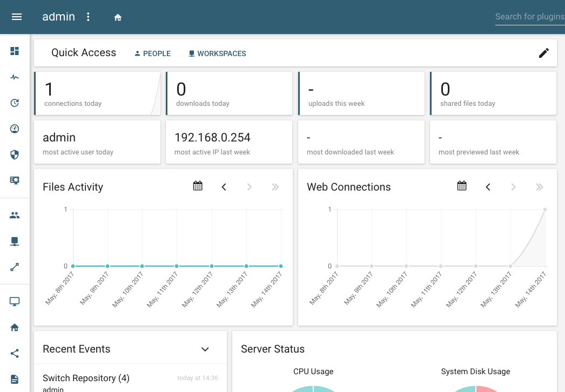Click the home icon in the sidebar
Image resolution: width=565 pixels, height=392 pixels.
click(15, 328)
